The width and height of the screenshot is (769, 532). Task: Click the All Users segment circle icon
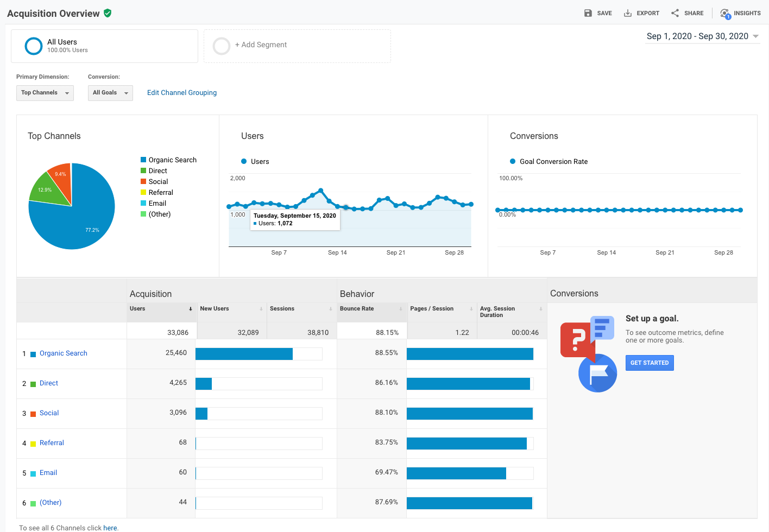(x=34, y=46)
